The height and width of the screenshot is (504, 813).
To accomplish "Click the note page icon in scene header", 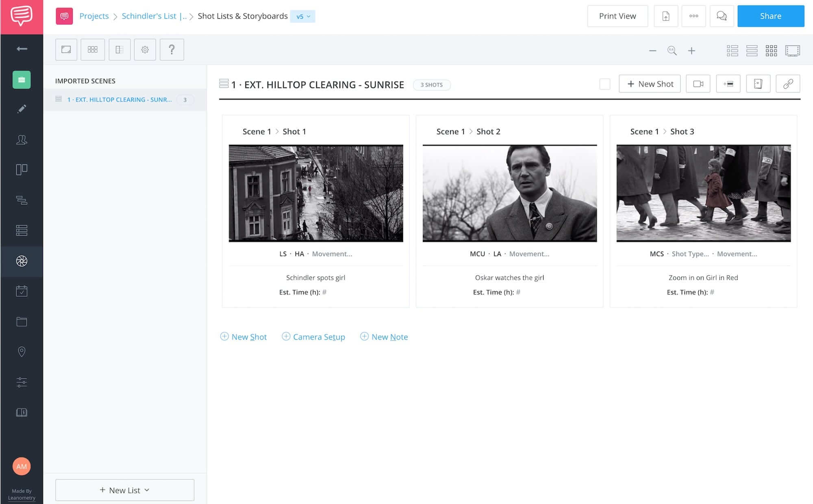I will click(x=758, y=84).
